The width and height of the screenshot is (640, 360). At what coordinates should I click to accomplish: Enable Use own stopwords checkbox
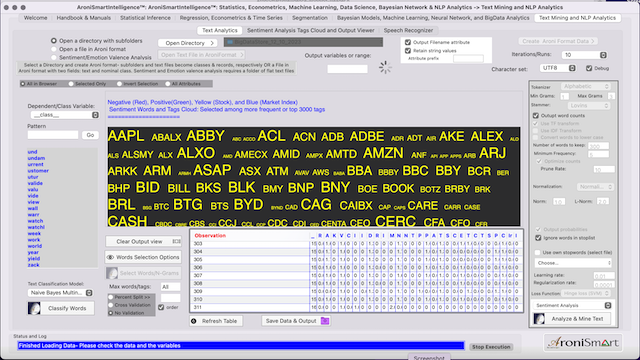pos(538,253)
